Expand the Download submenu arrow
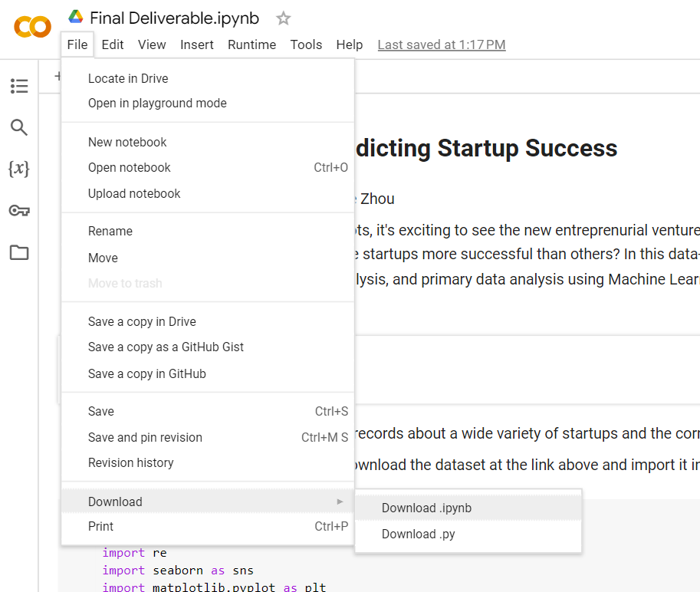 (x=340, y=501)
